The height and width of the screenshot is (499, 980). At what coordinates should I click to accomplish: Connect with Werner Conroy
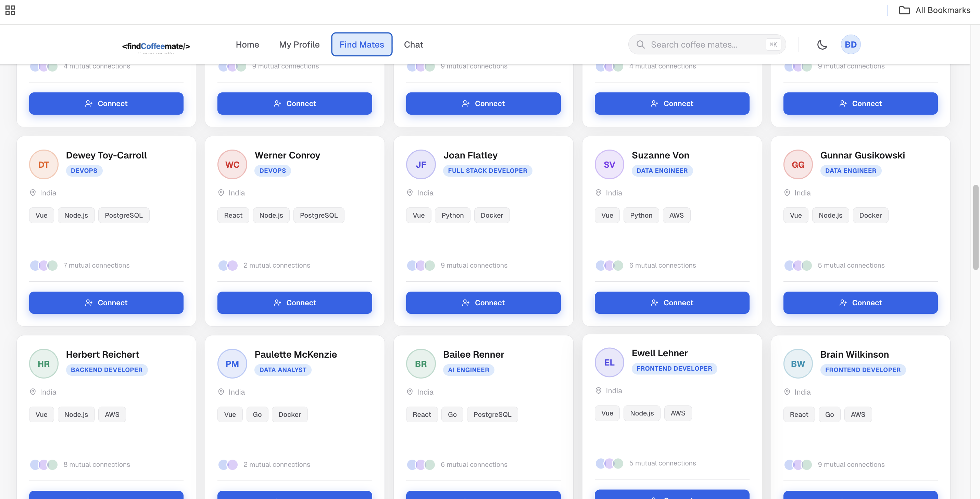pos(294,303)
